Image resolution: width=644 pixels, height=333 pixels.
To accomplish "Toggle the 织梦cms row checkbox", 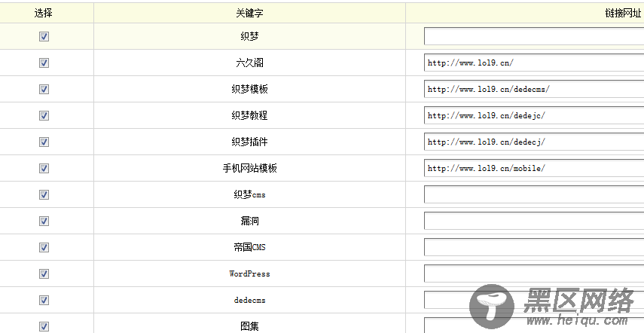I will point(44,194).
